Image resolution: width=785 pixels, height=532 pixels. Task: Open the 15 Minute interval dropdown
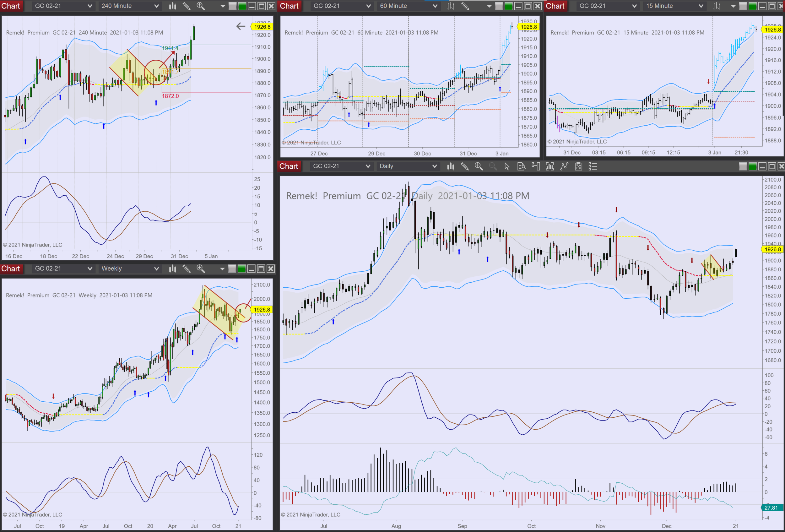click(674, 6)
